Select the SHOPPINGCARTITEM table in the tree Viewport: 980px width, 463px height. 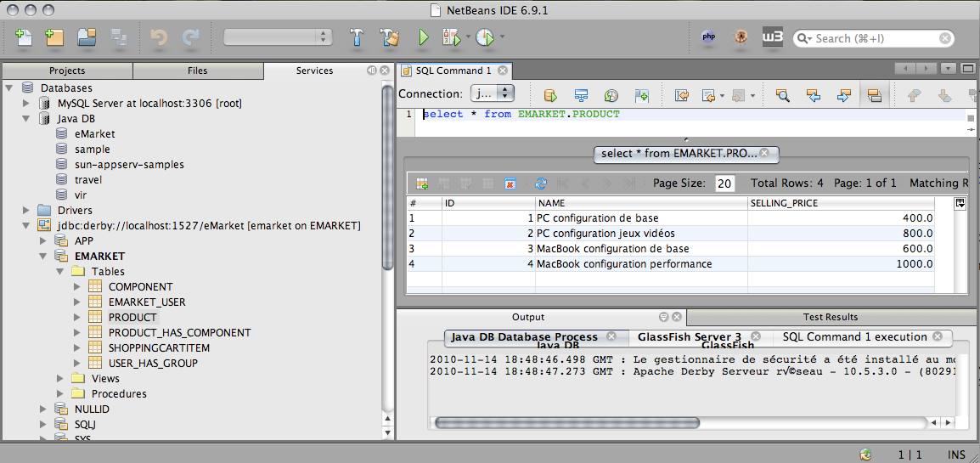tap(159, 348)
